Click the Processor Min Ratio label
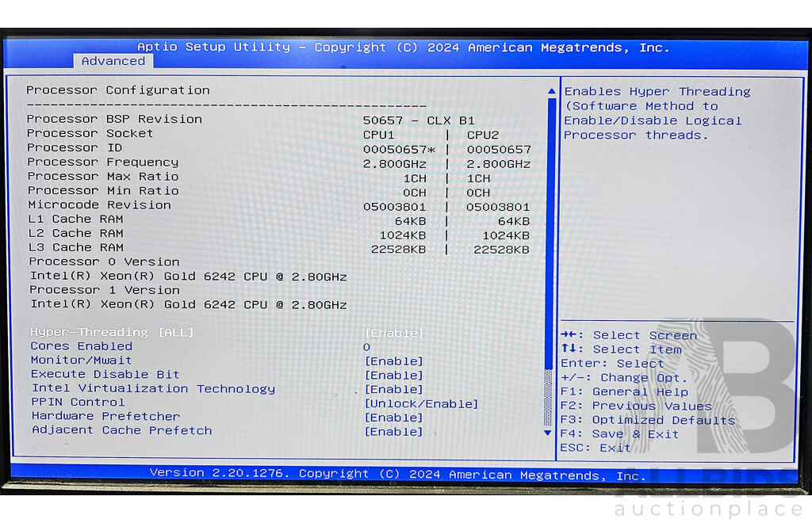Viewport: 812px width, 523px height. [102, 190]
